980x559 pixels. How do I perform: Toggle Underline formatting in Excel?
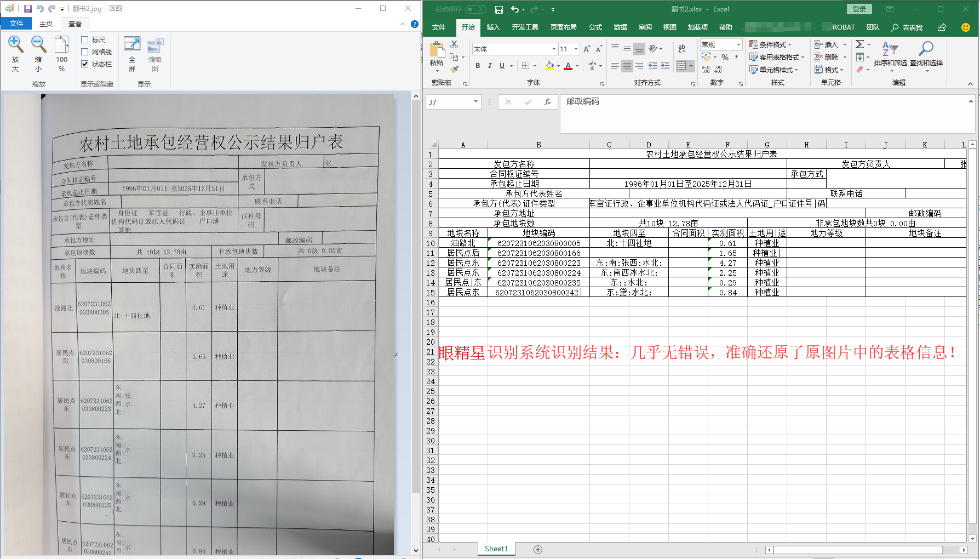502,66
